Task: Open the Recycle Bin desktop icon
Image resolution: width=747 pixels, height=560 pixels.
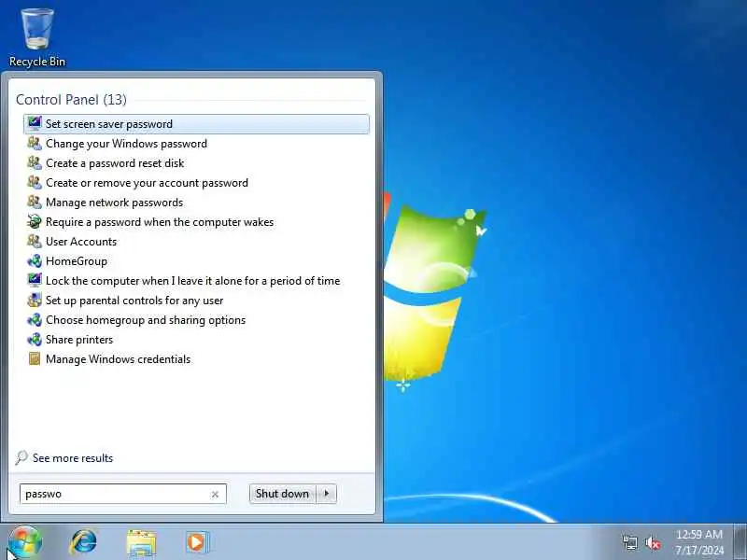Action: [37, 38]
